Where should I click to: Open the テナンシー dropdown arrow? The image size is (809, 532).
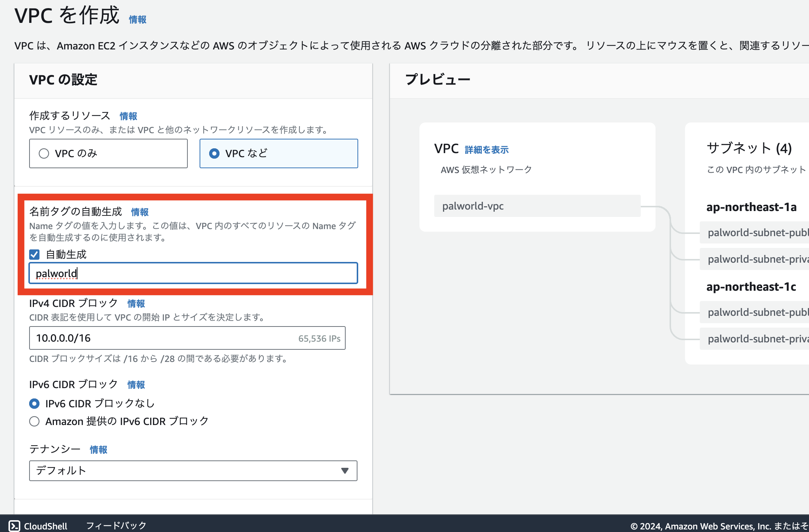point(345,471)
